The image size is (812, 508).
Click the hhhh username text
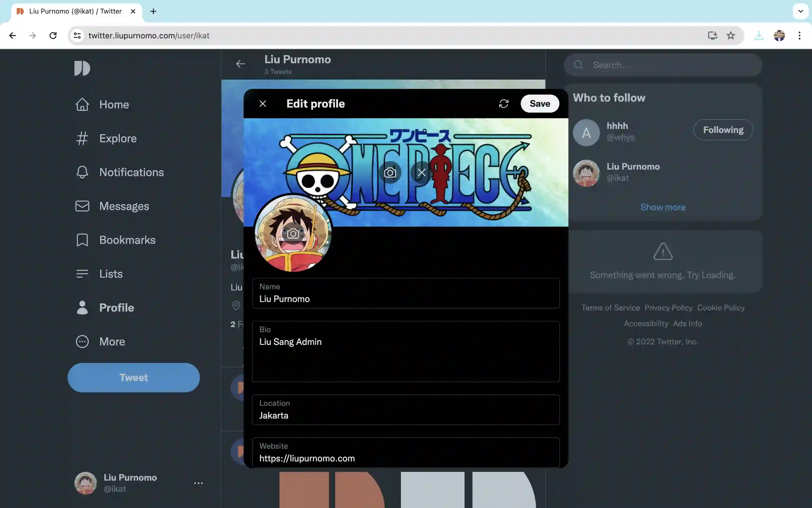[x=617, y=126]
